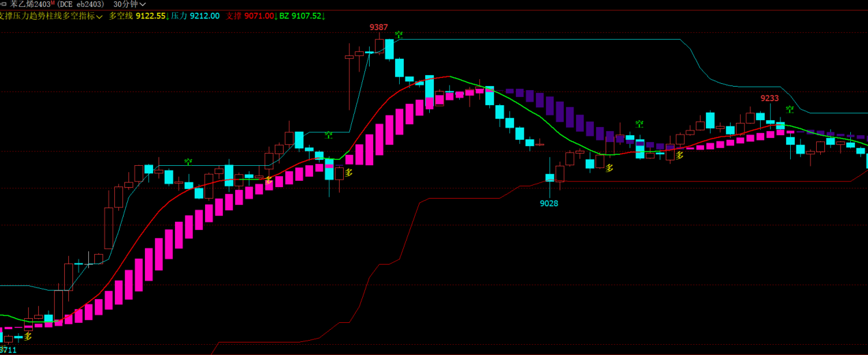This screenshot has width=868, height=355.
Task: Click the small window icon before 苯乙烯2403
Action: pos(4,4)
